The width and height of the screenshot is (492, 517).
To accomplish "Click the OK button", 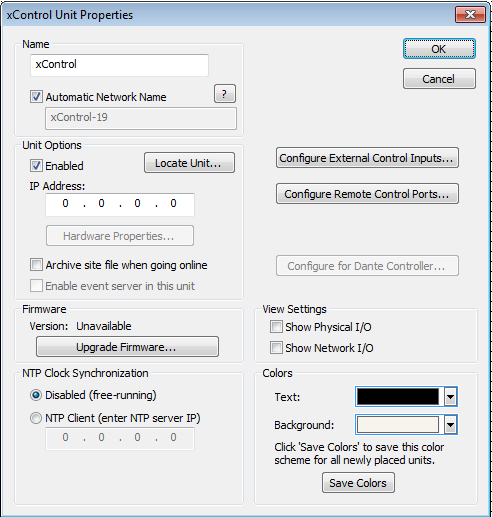I will [439, 49].
